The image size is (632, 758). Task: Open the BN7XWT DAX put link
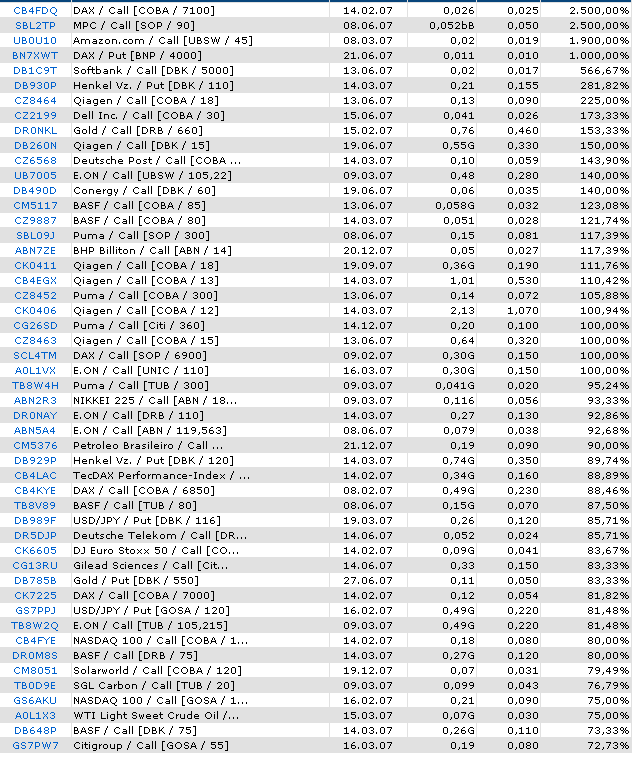(x=35, y=55)
